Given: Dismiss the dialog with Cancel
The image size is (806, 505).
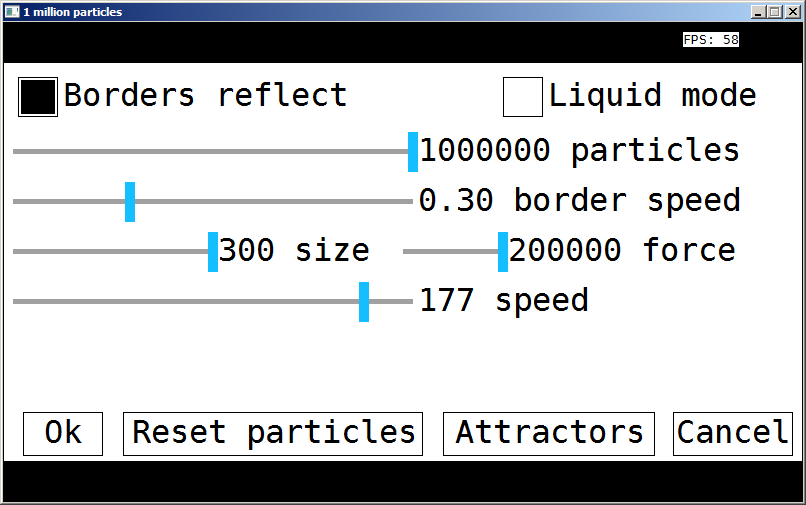Looking at the screenshot, I should click(733, 434).
